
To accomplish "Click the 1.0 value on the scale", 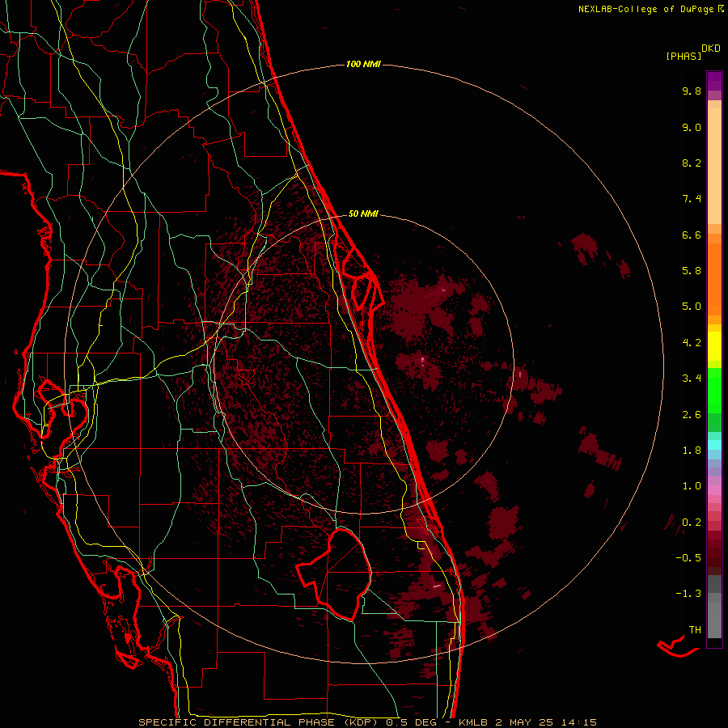I will 692,486.
